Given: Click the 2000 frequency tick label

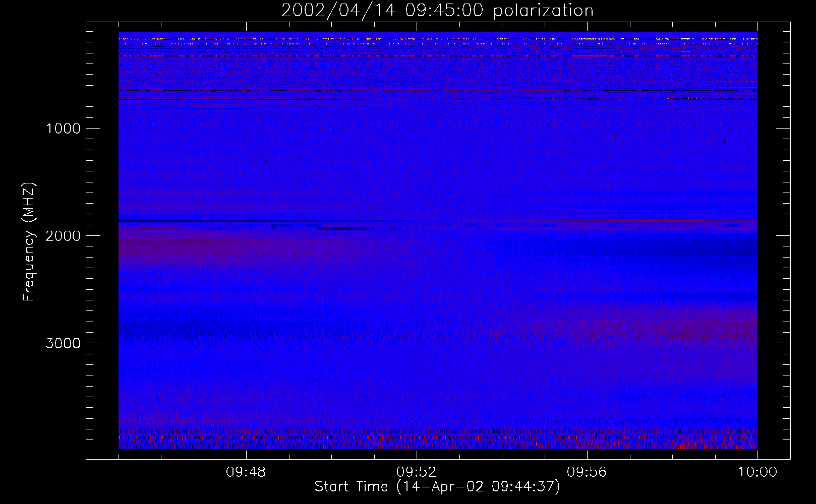Looking at the screenshot, I should tap(63, 236).
